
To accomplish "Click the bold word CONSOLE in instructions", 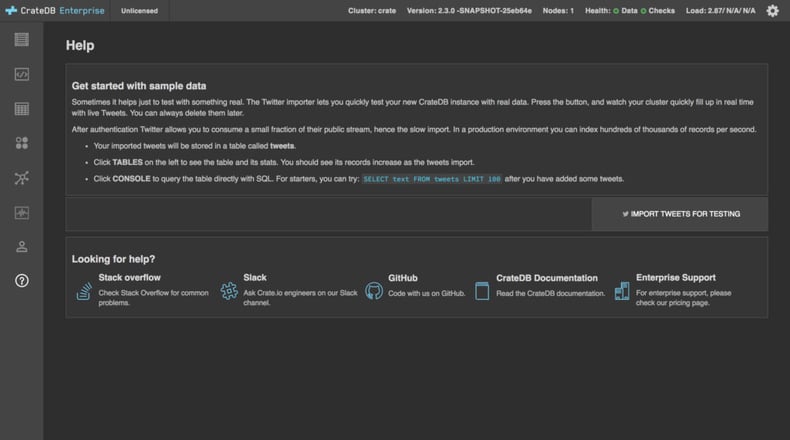I will pos(131,179).
